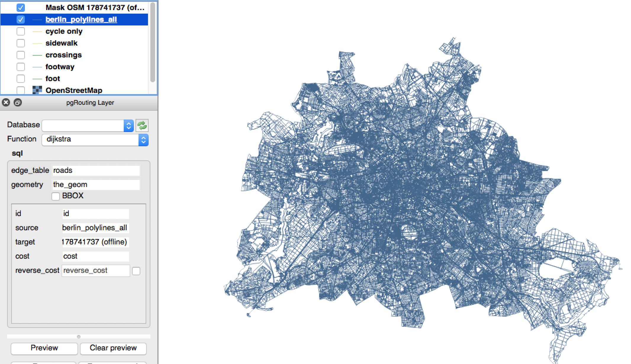This screenshot has width=631, height=364.
Task: Uncheck the berlin_polylines_all layer checkbox
Action: (x=21, y=20)
